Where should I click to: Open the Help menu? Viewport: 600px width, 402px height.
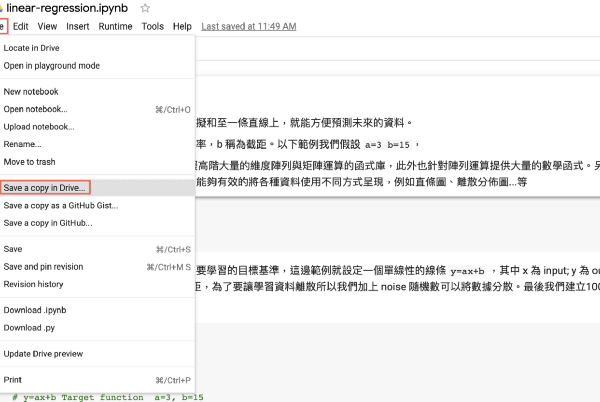[x=182, y=26]
